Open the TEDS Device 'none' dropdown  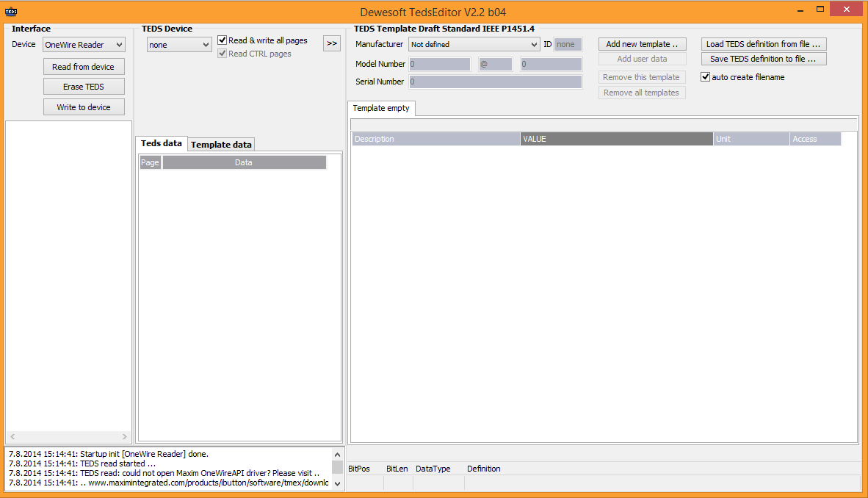pyautogui.click(x=178, y=45)
